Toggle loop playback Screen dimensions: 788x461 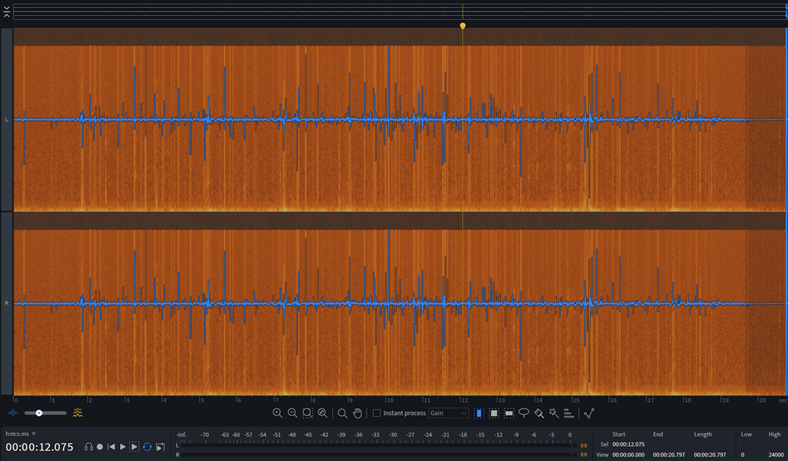pos(147,447)
